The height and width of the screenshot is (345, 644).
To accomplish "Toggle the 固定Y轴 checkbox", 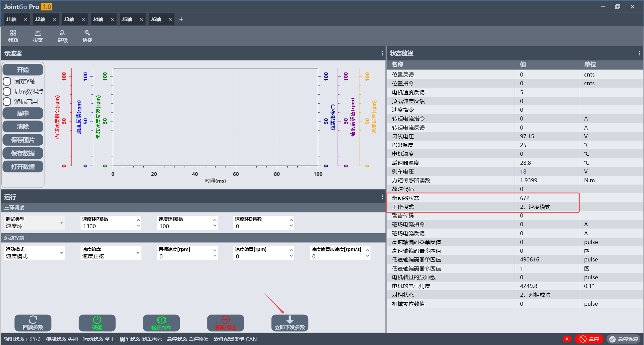I will (7, 82).
